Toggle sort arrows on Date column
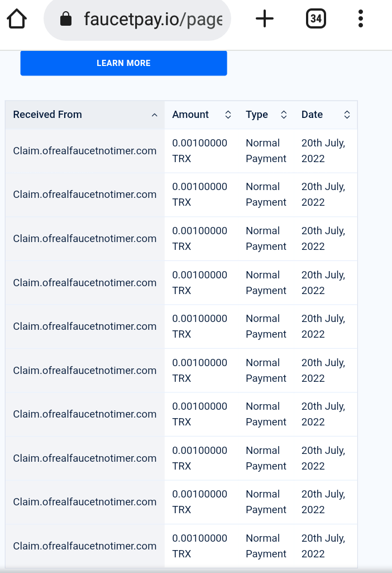 coord(347,115)
